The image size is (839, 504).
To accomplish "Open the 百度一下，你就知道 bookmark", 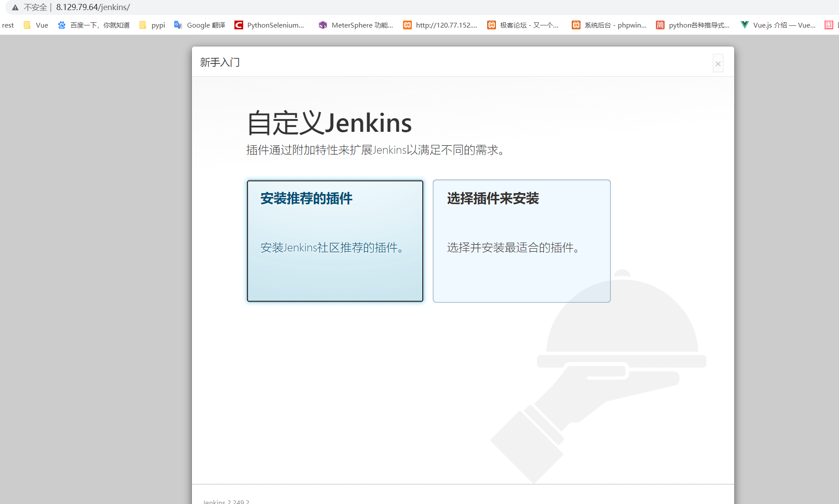I will pyautogui.click(x=94, y=25).
